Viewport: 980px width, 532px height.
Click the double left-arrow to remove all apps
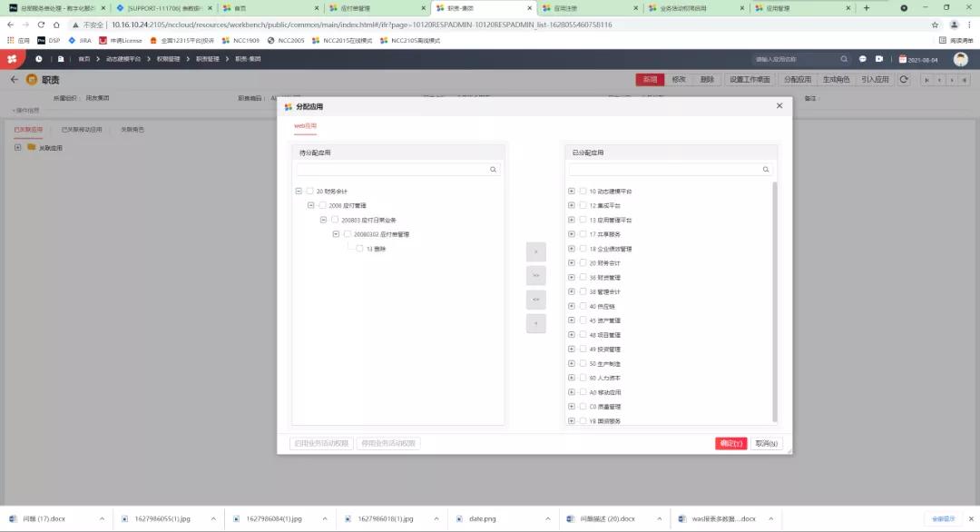[536, 299]
